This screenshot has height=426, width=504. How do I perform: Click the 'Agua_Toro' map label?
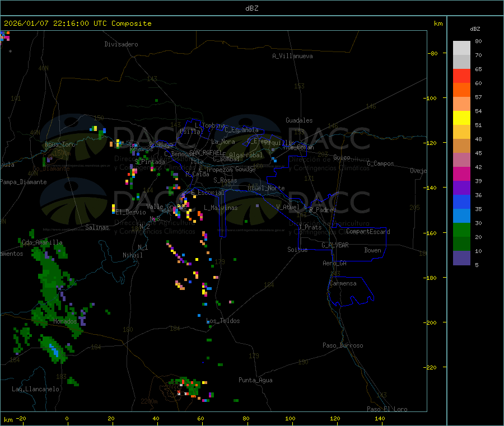[60, 144]
